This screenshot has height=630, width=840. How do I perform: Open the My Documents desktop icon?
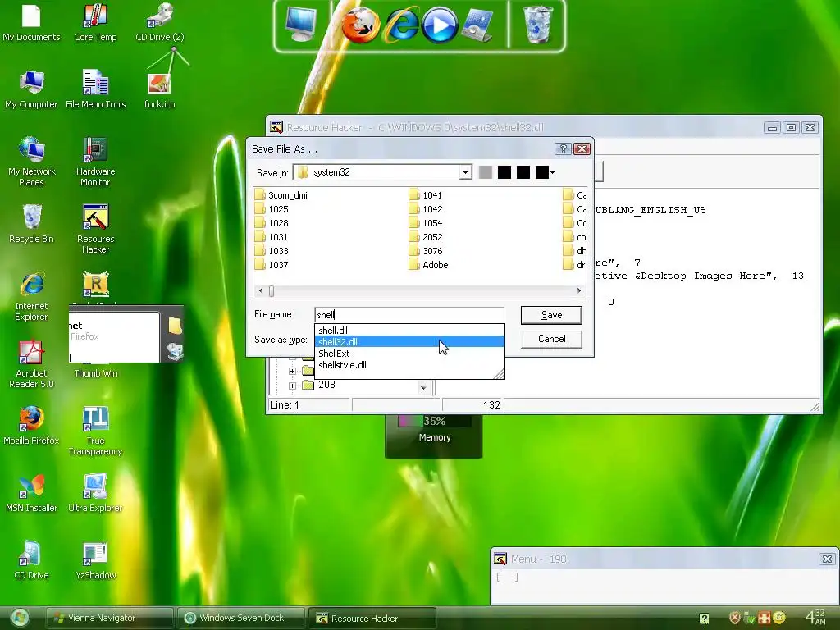coord(31,22)
